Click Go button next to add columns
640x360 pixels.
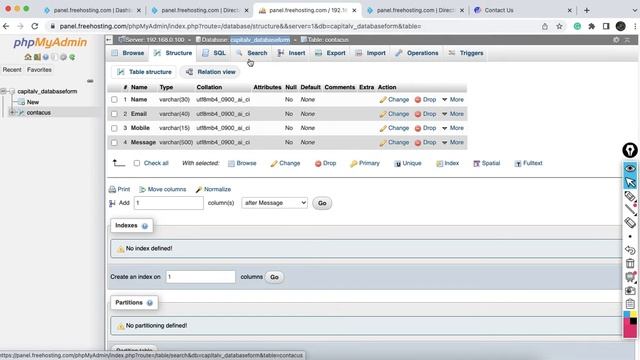[322, 203]
